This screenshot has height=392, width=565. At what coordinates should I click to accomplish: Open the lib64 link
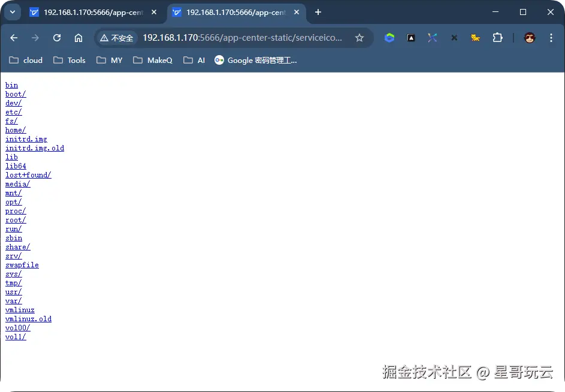tap(16, 166)
